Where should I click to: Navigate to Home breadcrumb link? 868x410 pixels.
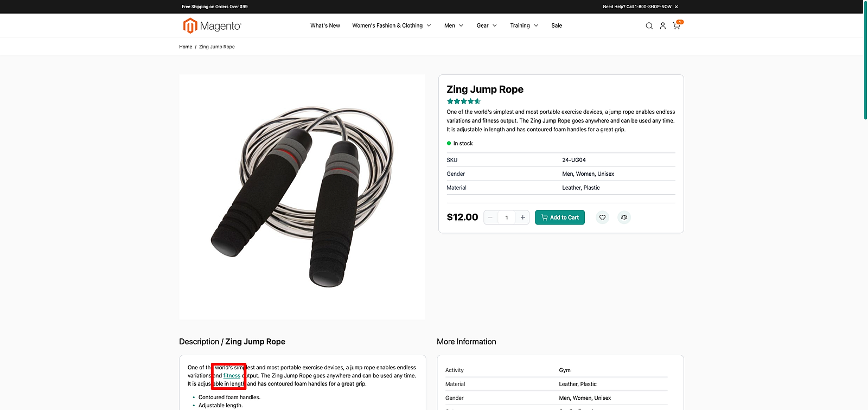tap(186, 47)
